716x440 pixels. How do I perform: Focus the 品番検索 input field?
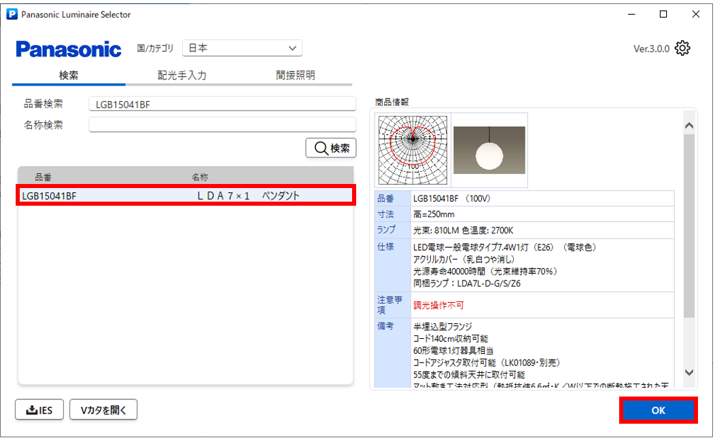pos(222,104)
